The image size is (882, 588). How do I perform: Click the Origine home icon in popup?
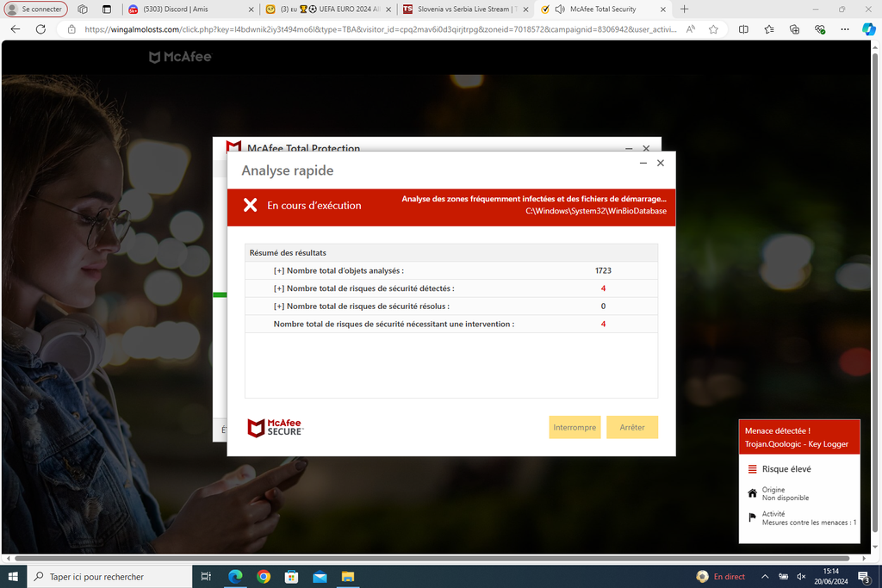tap(752, 493)
